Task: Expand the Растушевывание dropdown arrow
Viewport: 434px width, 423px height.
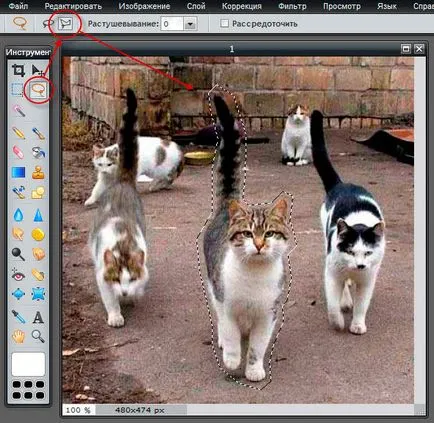Action: (190, 24)
